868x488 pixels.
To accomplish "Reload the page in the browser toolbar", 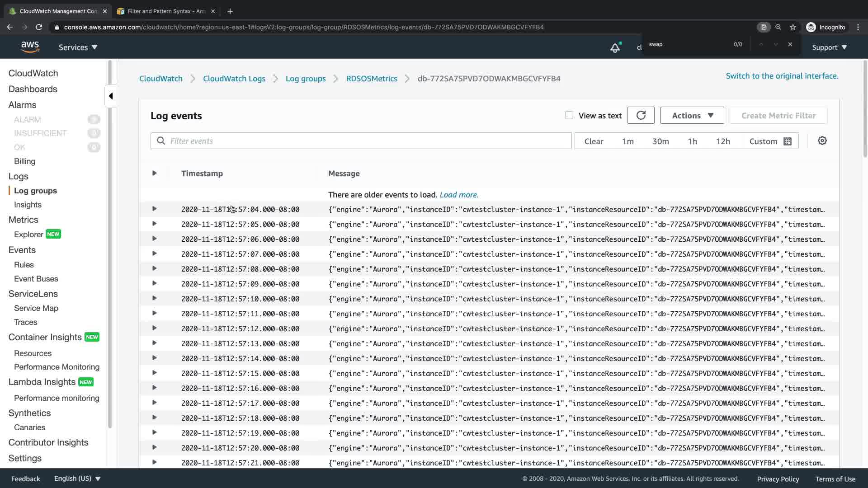I will pos(39,27).
